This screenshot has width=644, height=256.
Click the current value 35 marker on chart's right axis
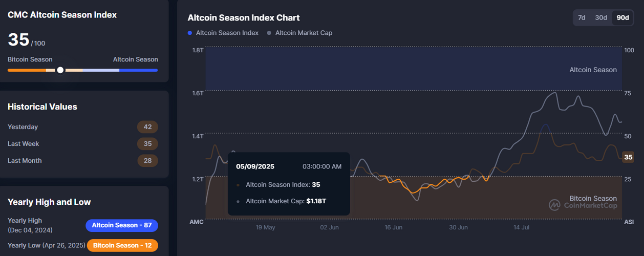[x=628, y=157]
